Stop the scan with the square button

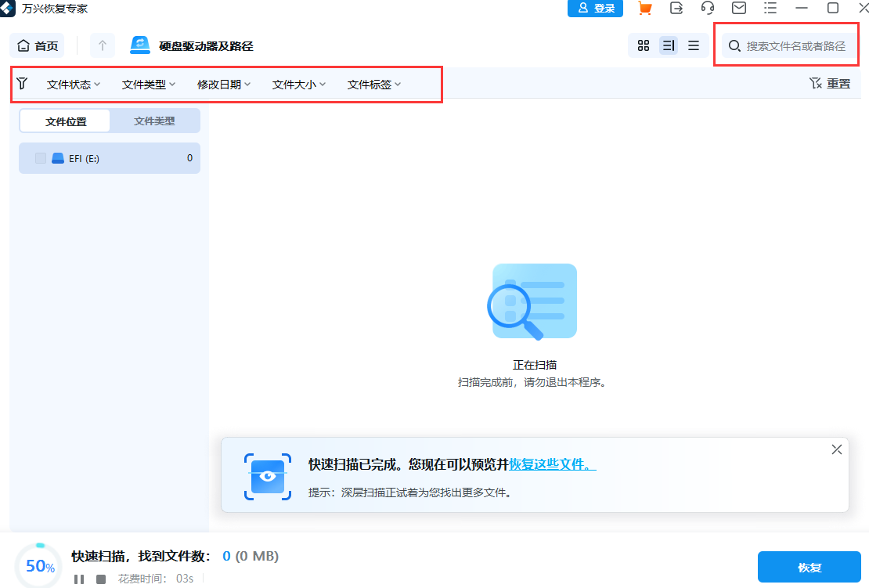click(x=103, y=579)
